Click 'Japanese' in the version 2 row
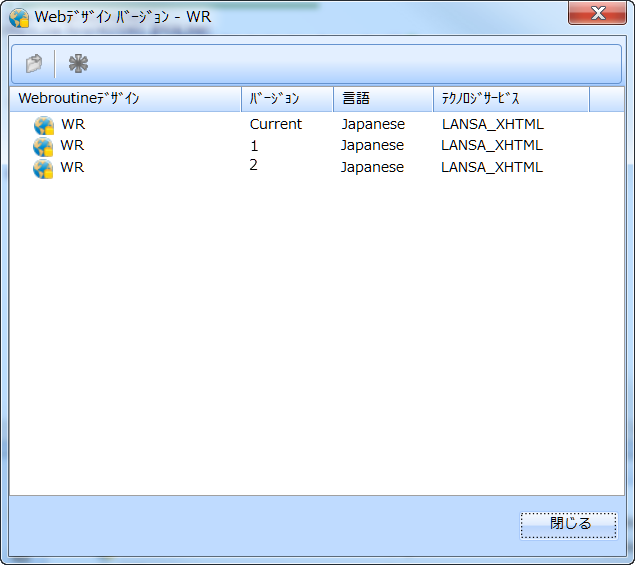Screen dimensions: 635x565 [x=372, y=167]
